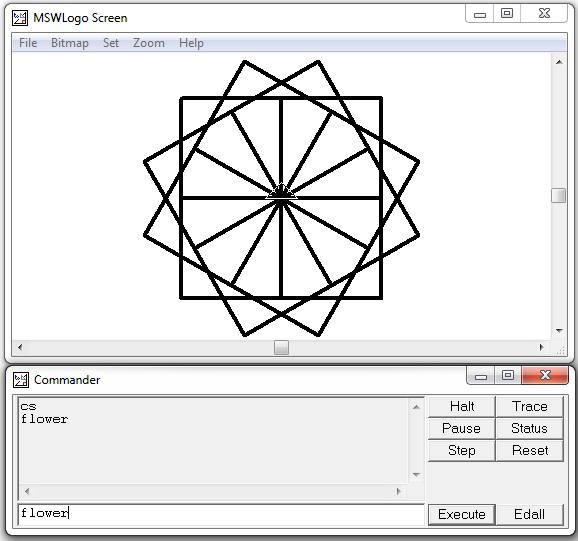Click the drawing area's scroll left arrow
This screenshot has height=541, width=578.
[x=20, y=347]
